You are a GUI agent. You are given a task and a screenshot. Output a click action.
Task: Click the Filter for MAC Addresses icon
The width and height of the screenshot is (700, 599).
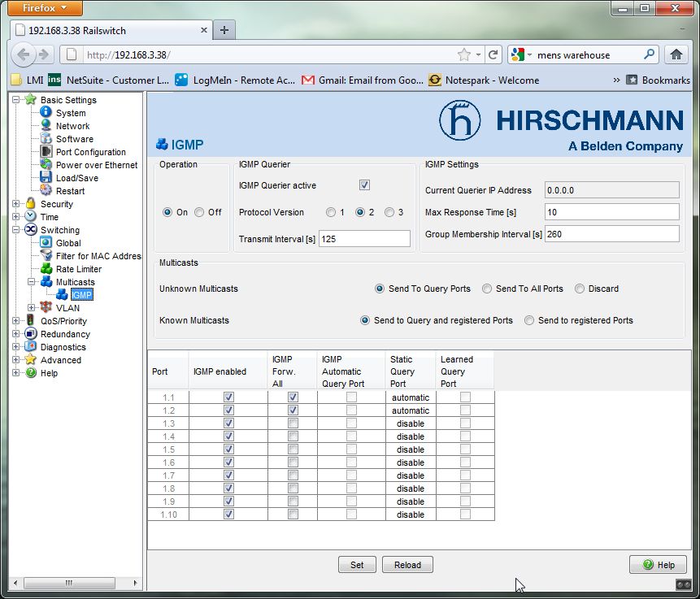click(46, 256)
